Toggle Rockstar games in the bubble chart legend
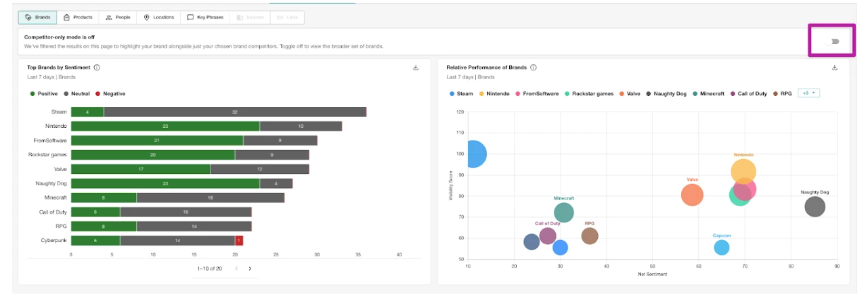The image size is (868, 299). tap(589, 93)
